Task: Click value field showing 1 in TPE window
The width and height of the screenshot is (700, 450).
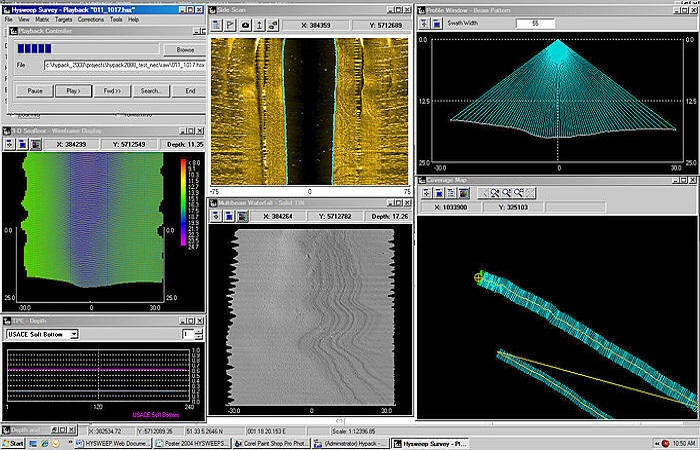Action: (188, 334)
